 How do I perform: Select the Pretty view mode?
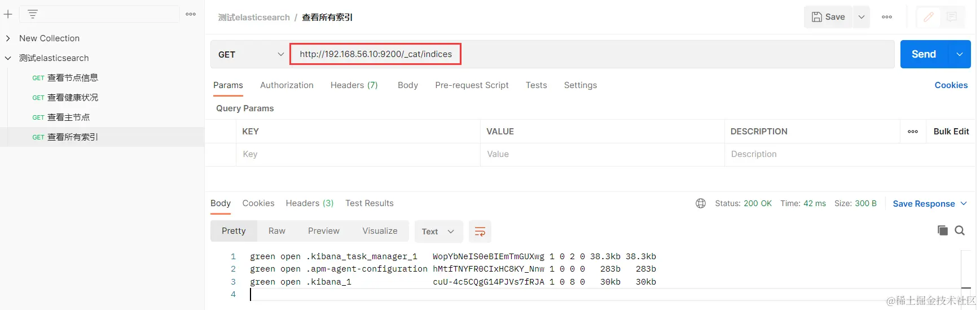[234, 231]
